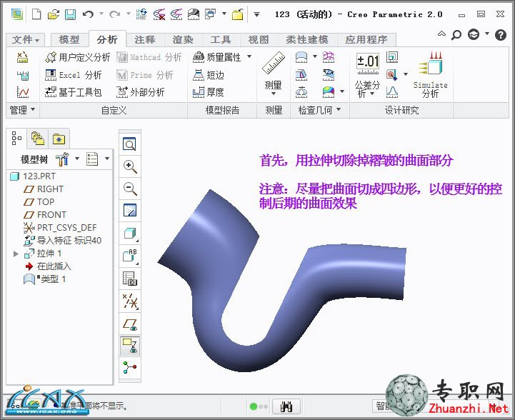The width and height of the screenshot is (515, 420).
Task: Select 类型 1 feature
Action: [x=45, y=279]
